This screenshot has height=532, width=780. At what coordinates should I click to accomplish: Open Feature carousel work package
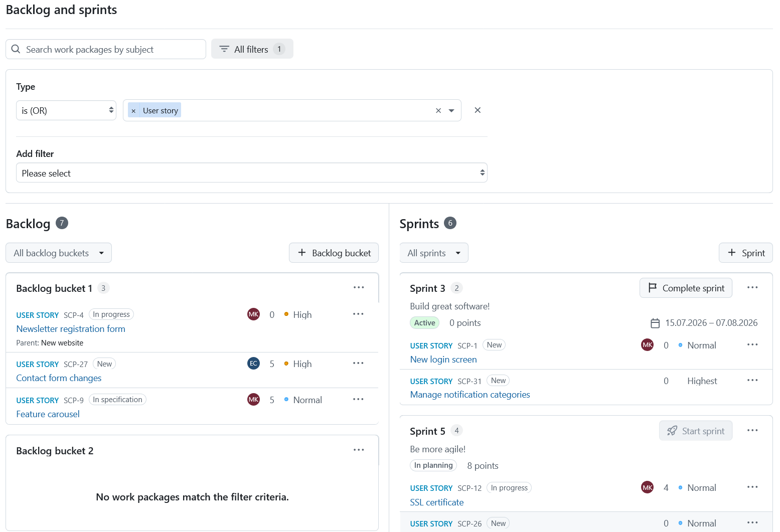pos(48,414)
